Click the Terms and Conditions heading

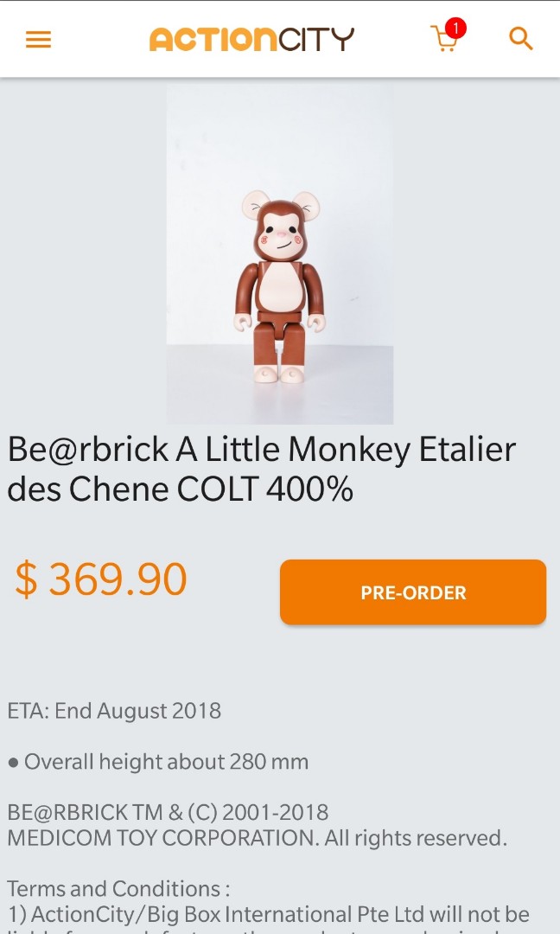coord(118,888)
